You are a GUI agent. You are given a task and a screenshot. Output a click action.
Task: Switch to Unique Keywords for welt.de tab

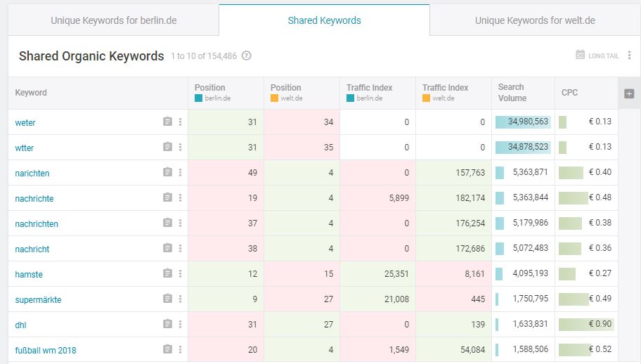(535, 20)
